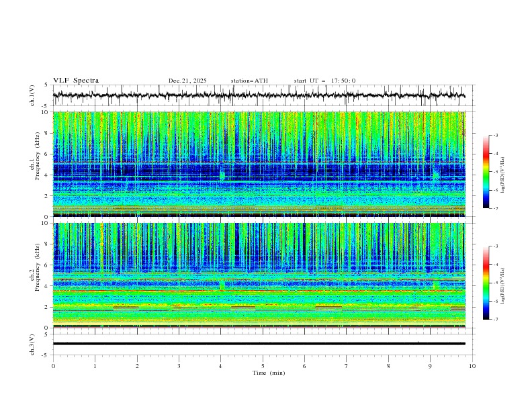532x411 pixels.
Task: Click the ch.1 voltage waveform trace
Action: pos(259,95)
